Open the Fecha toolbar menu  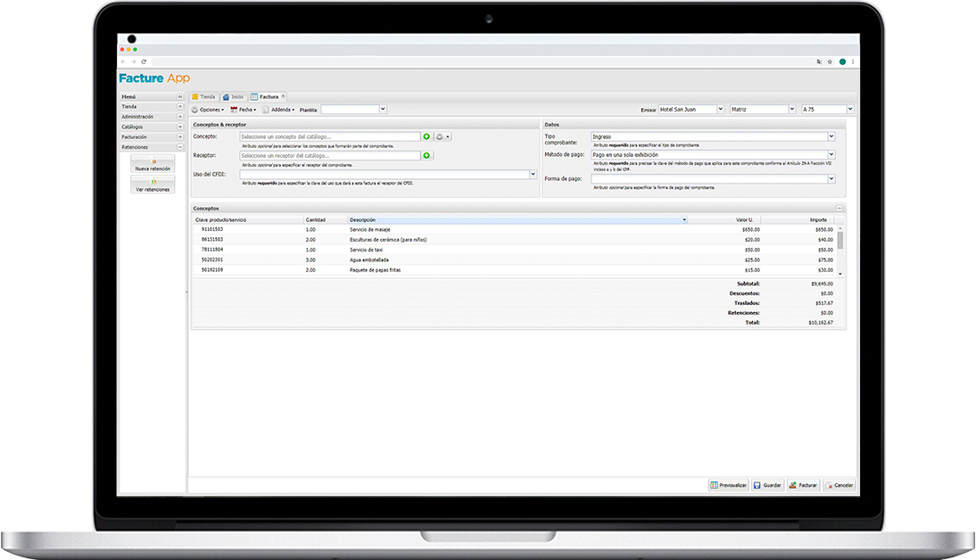tap(243, 109)
